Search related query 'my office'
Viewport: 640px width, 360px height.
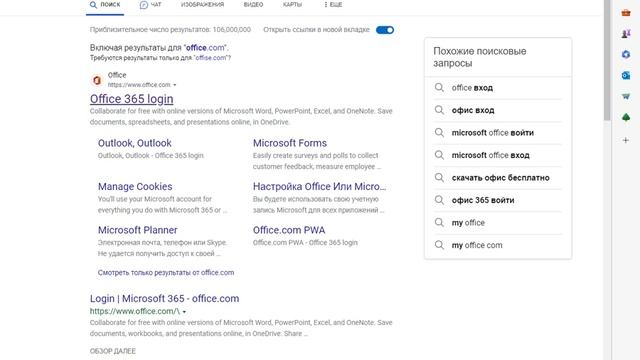click(x=468, y=222)
